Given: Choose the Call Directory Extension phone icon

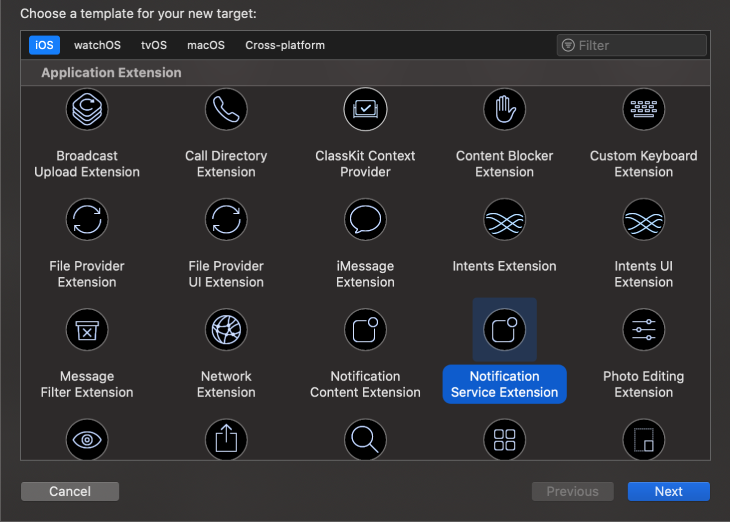Looking at the screenshot, I should [x=226, y=109].
